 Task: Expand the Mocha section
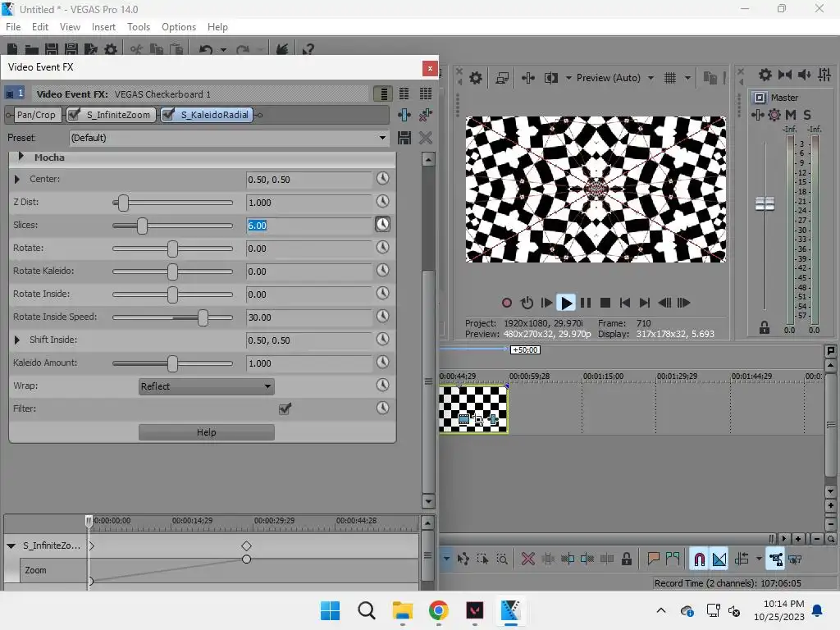coord(21,157)
